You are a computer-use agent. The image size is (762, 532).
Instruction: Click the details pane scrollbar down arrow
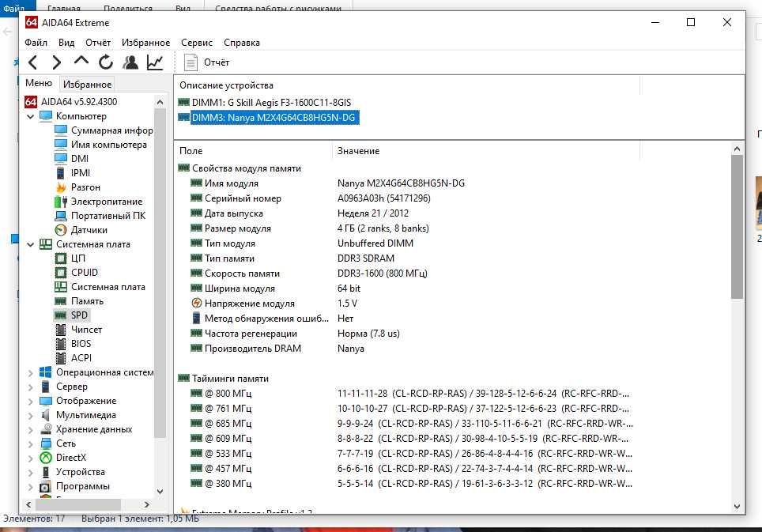(737, 506)
